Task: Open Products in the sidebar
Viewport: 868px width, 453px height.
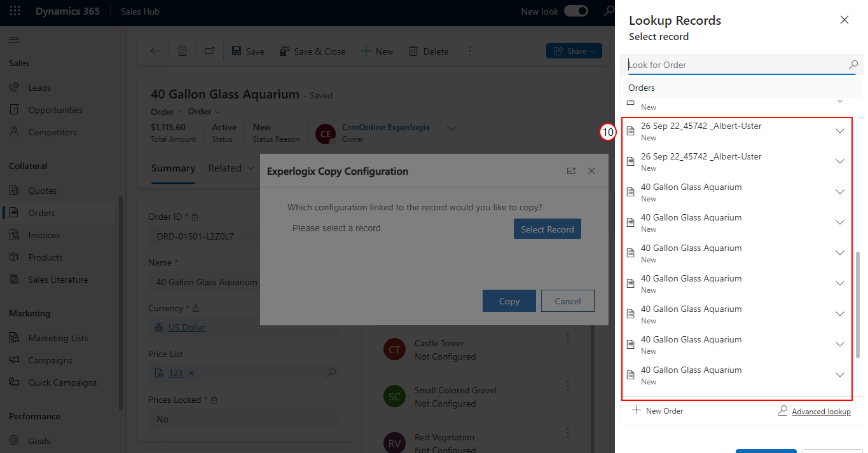Action: [45, 257]
